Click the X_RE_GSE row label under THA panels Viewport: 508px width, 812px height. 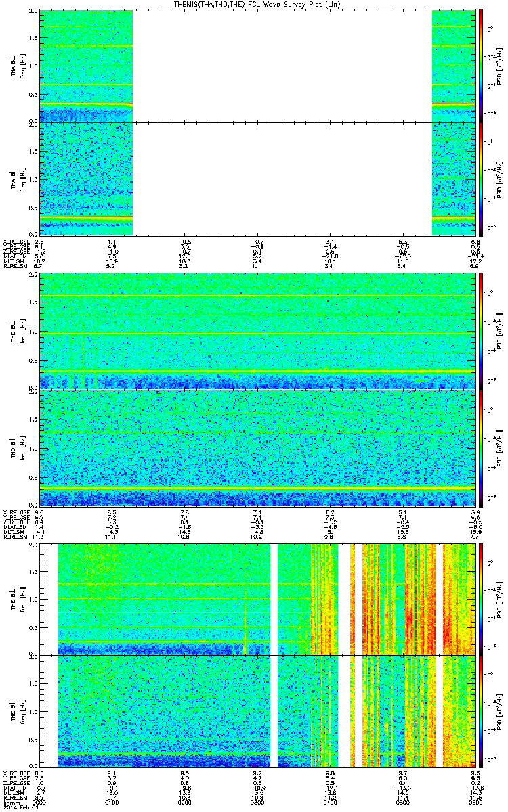pyautogui.click(x=16, y=242)
